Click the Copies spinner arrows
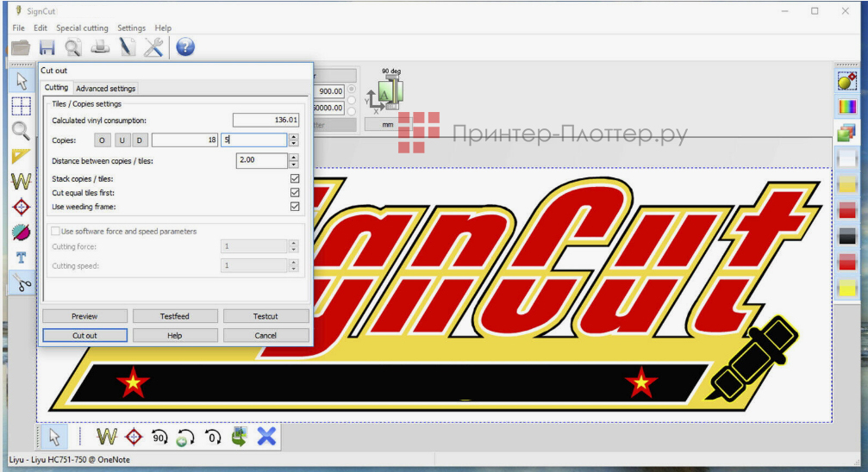868x472 pixels. [x=294, y=140]
